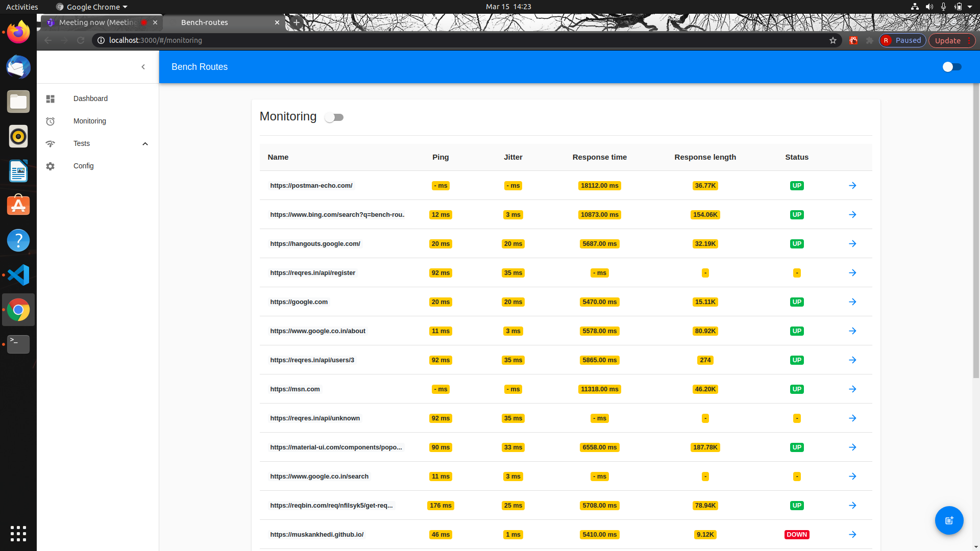Viewport: 980px width, 551px height.
Task: Click the 18112.00 ms response time value
Action: (600, 186)
